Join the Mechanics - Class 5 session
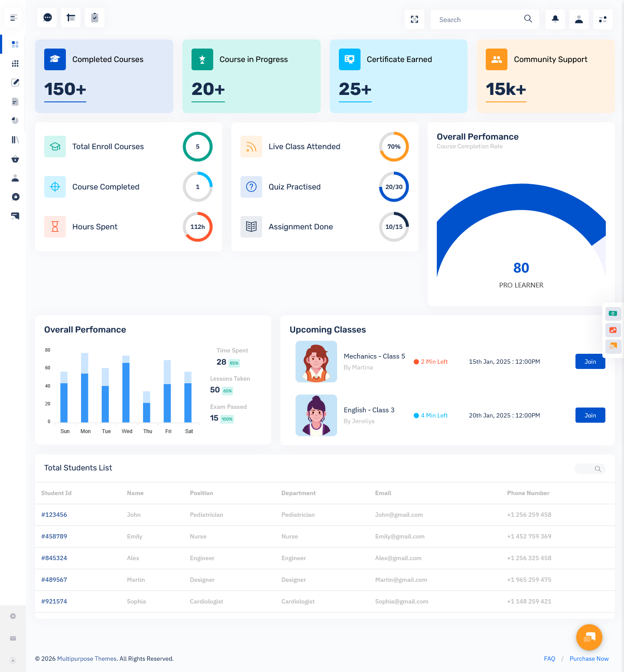The width and height of the screenshot is (624, 672). click(590, 362)
